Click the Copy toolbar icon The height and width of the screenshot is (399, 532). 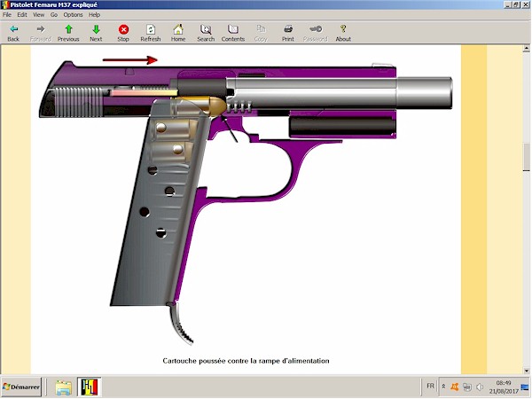pyautogui.click(x=261, y=33)
